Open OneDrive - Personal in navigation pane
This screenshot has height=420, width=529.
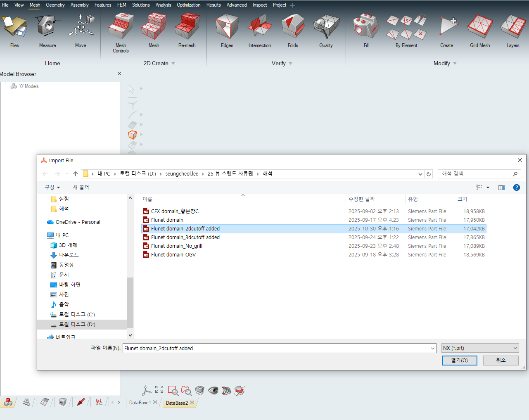78,222
